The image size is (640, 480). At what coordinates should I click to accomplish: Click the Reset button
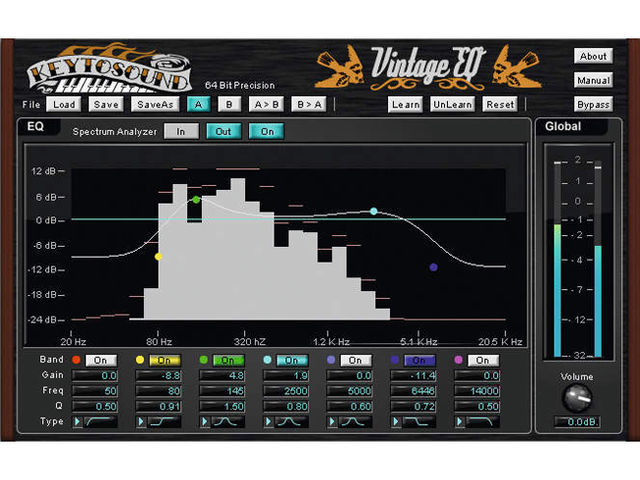coord(500,104)
